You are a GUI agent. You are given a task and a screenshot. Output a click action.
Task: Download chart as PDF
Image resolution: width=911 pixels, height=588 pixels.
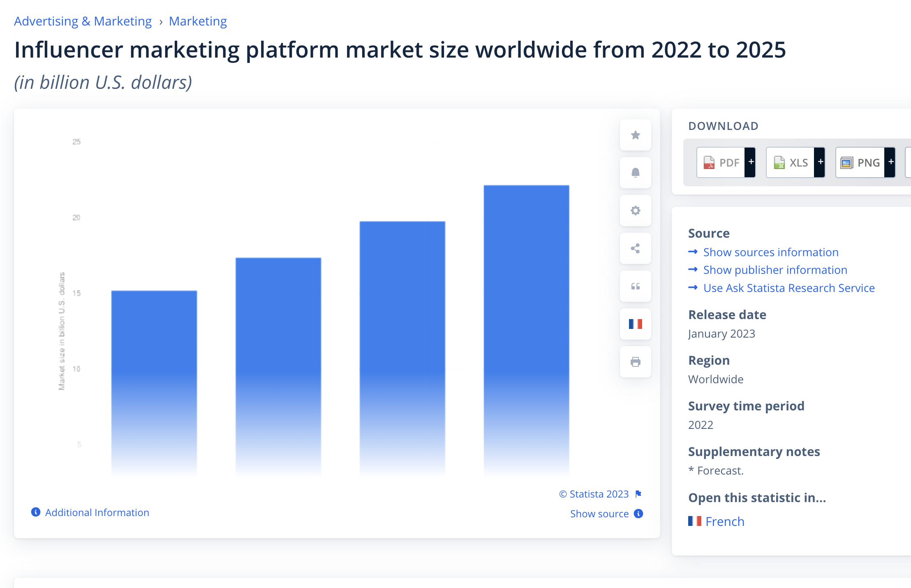tap(721, 162)
